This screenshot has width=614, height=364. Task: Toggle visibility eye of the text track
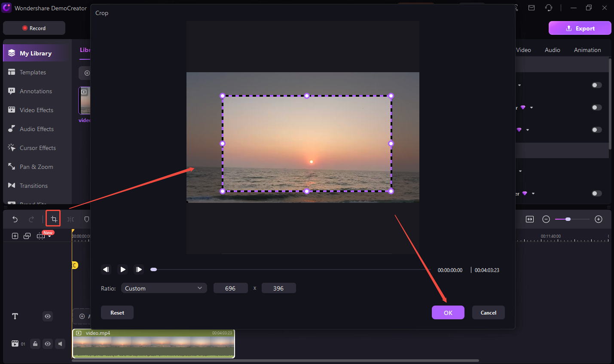click(48, 316)
